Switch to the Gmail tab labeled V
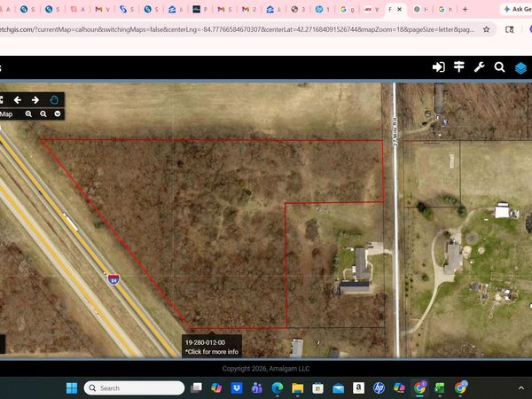The image size is (532, 399). (x=102, y=10)
